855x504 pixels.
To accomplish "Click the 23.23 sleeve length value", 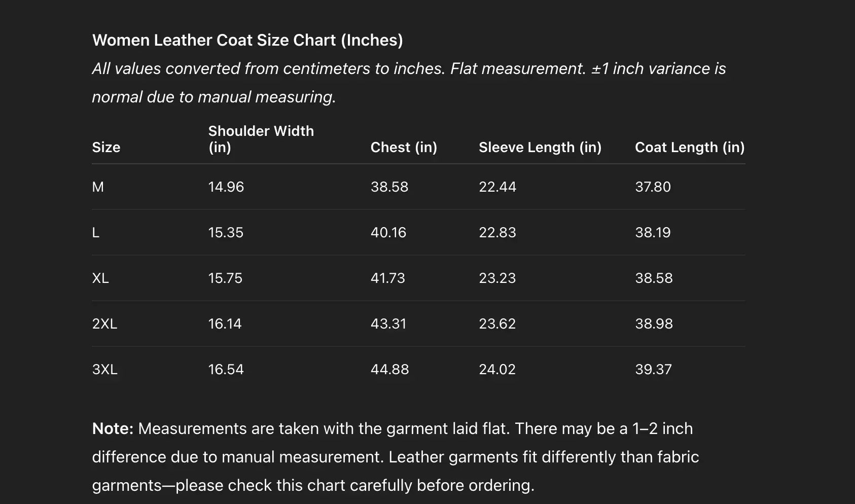I will (497, 278).
